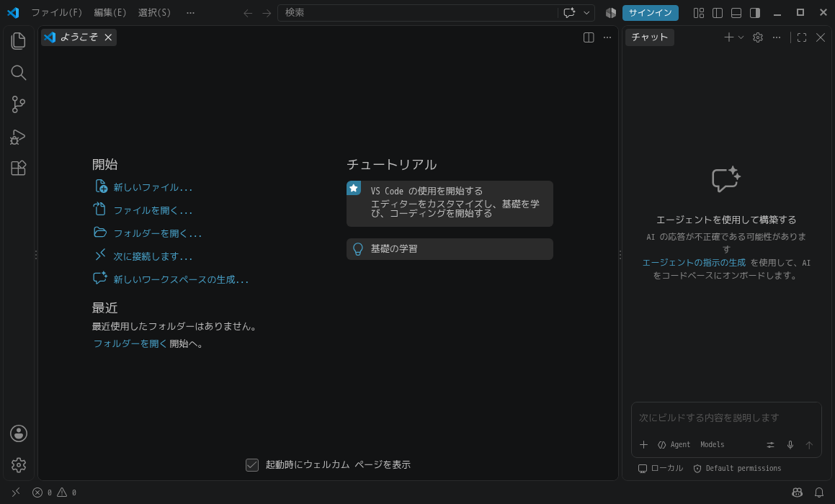Open the Extensions view icon
This screenshot has height=504, width=835.
[18, 168]
